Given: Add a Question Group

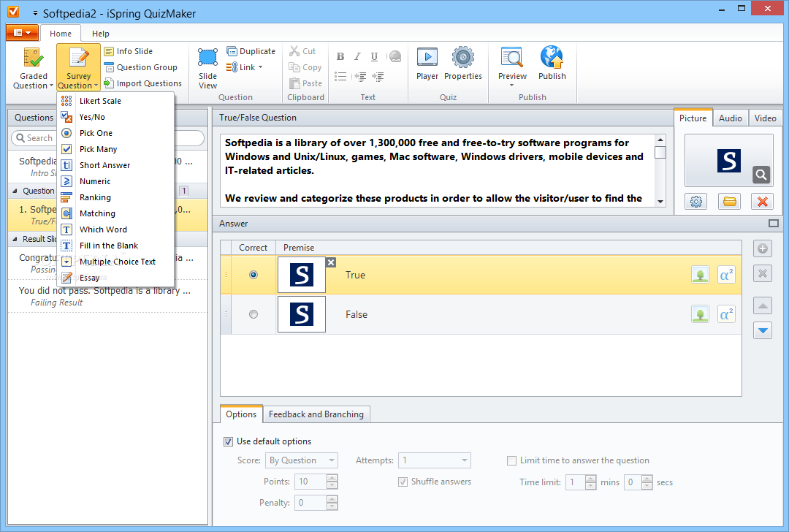Looking at the screenshot, I should (141, 67).
